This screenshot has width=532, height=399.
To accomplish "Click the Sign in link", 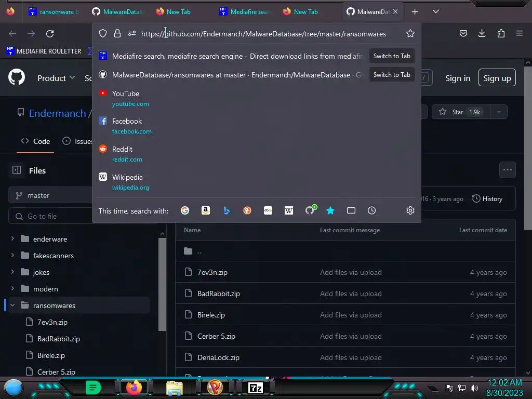I will [x=458, y=78].
